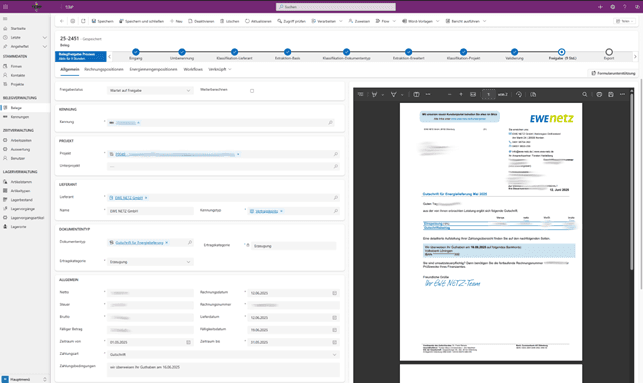Open the Zahlungsart dropdown
Screen dimensions: 643x383
tap(223, 354)
